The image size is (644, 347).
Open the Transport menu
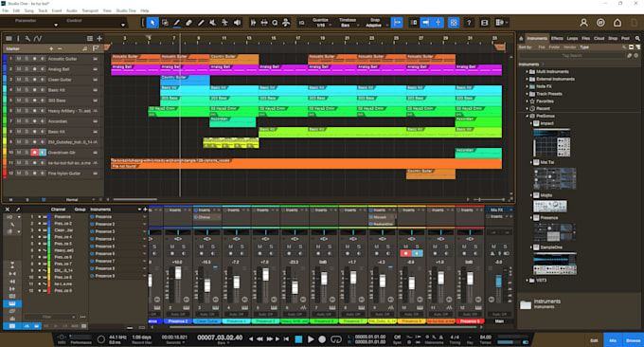[90, 10]
